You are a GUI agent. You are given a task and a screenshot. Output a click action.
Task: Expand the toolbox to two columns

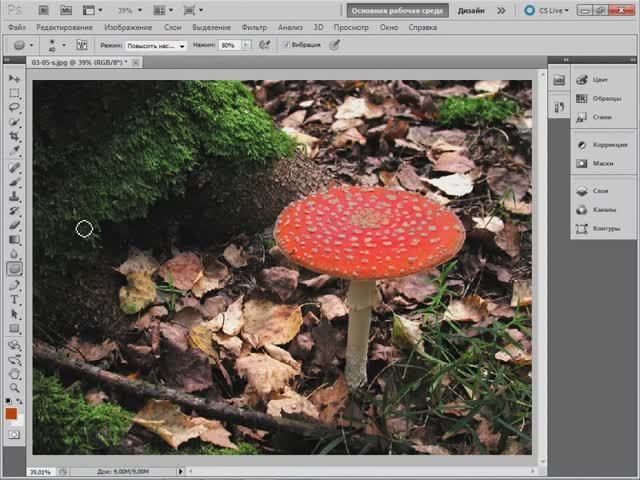click(x=7, y=60)
